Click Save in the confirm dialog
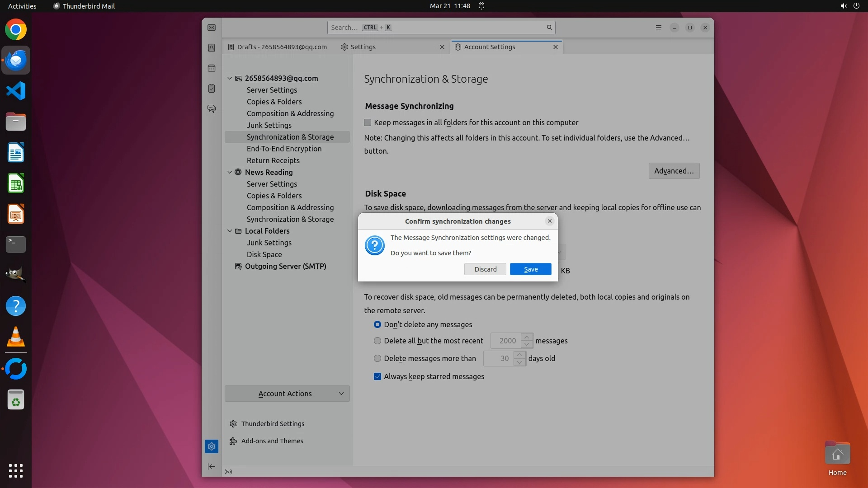Image resolution: width=868 pixels, height=488 pixels. pos(530,269)
